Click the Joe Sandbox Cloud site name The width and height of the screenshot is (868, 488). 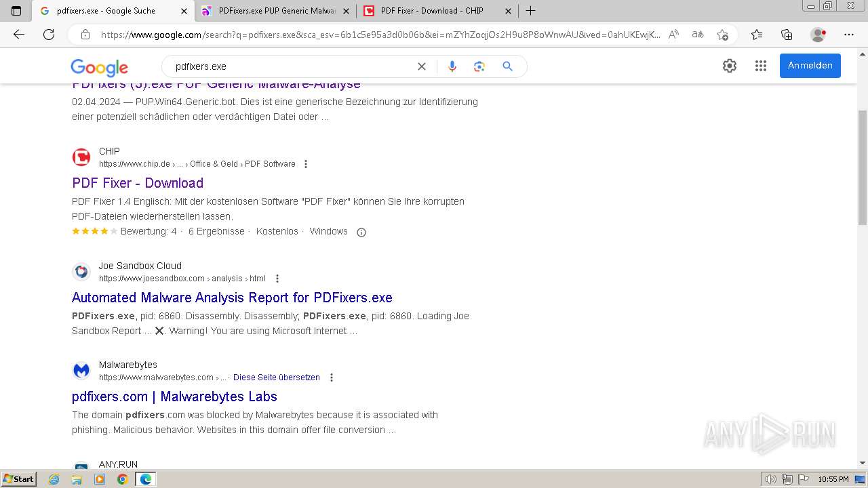coord(140,266)
